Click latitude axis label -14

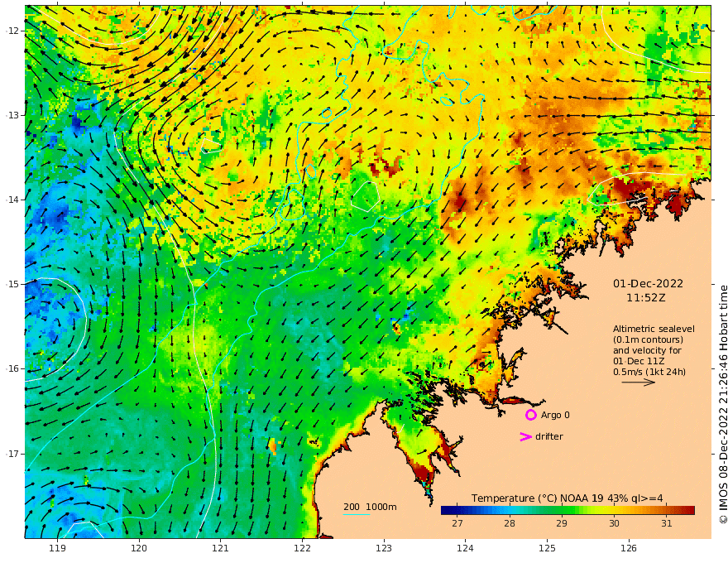[x=12, y=200]
